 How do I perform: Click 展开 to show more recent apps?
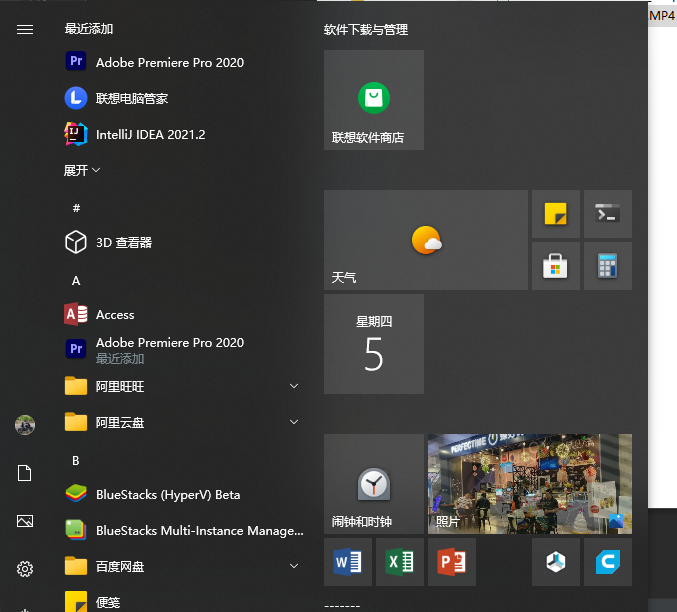click(x=82, y=170)
